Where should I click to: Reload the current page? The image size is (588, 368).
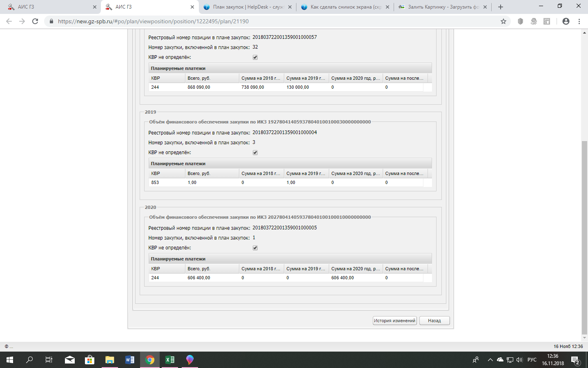35,21
